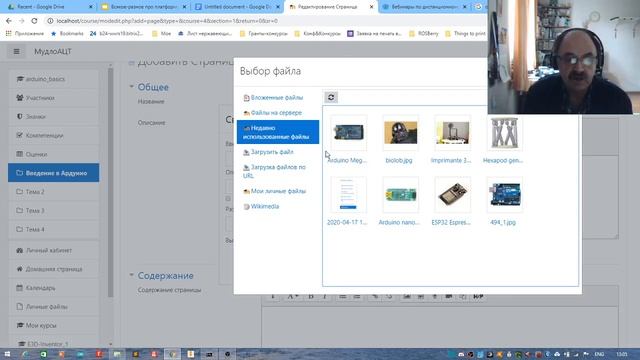The image size is (640, 360).
Task: Click the sidebar vertical scrollbar
Action: [110, 182]
